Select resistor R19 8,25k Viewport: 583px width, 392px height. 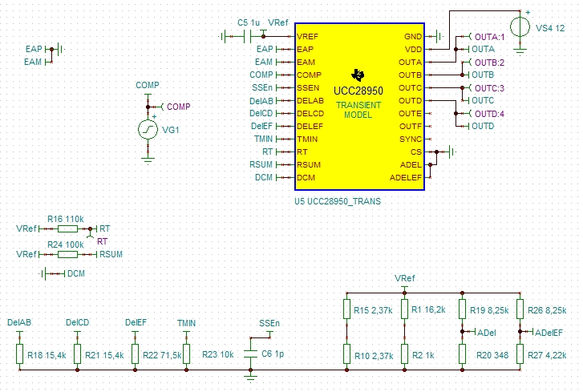462,309
